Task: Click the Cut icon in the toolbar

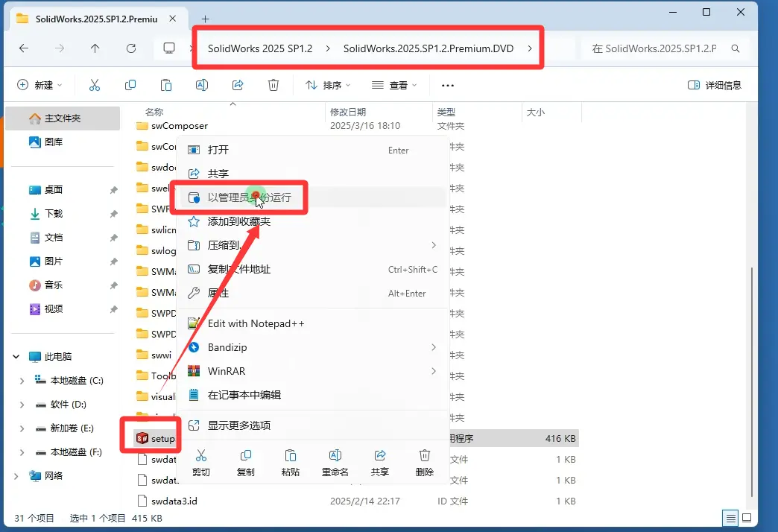Action: pos(95,86)
